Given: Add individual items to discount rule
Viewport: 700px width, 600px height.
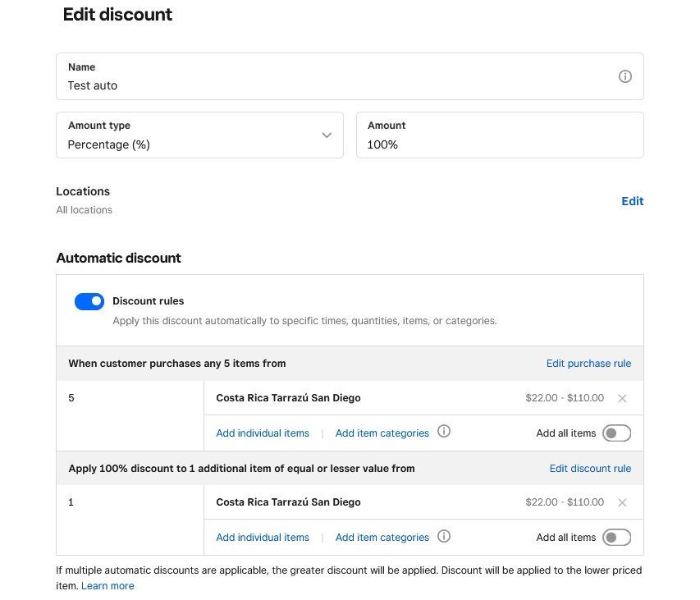Looking at the screenshot, I should [x=263, y=538].
